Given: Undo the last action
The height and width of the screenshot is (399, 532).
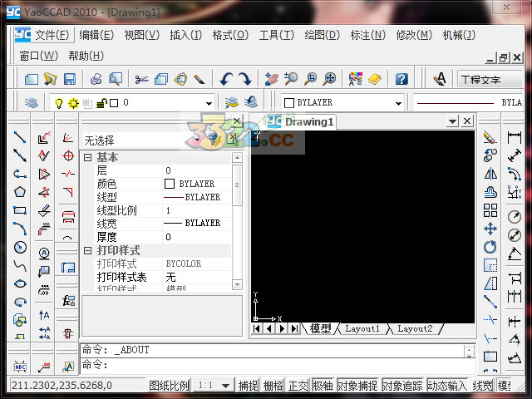Looking at the screenshot, I should click(225, 79).
